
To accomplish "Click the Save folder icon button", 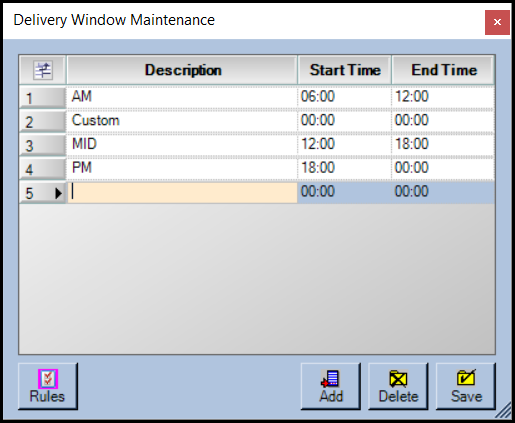I will tap(466, 386).
